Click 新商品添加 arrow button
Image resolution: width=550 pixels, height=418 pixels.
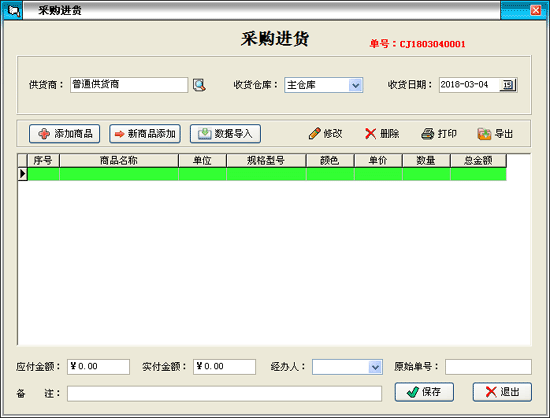(x=145, y=134)
